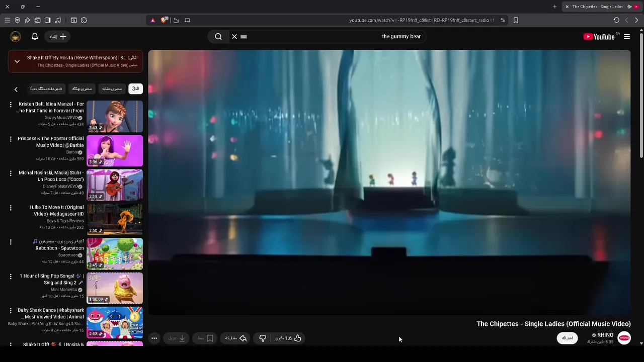This screenshot has width=644, height=362.
Task: Click the tab search icon in toolbar
Action: coord(73,20)
